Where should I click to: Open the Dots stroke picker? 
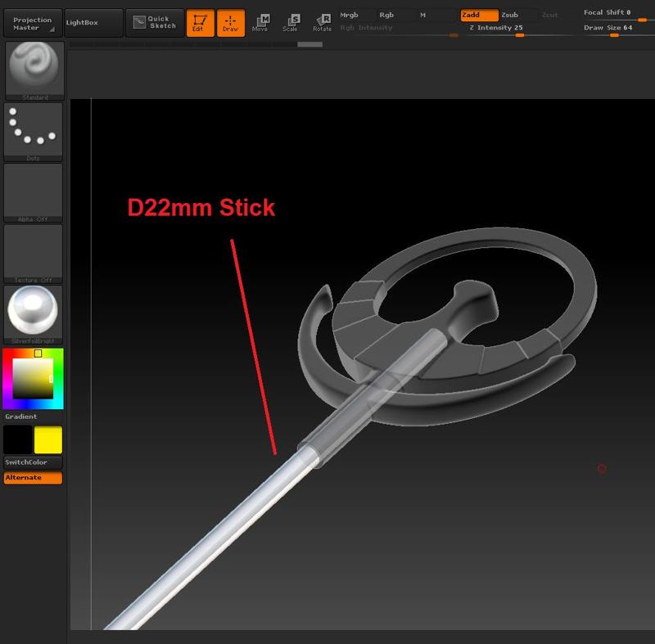coord(33,132)
